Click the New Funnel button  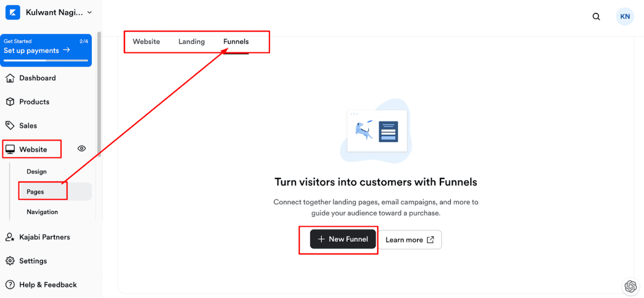[x=343, y=239]
